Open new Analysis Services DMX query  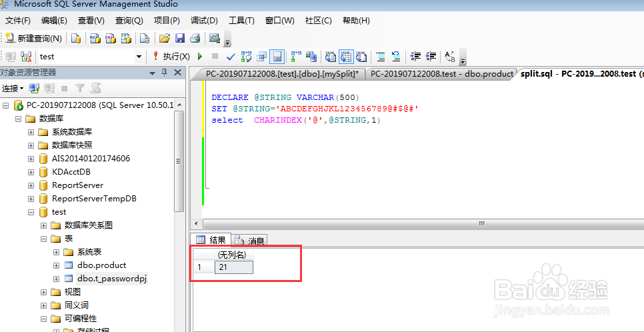point(111,38)
